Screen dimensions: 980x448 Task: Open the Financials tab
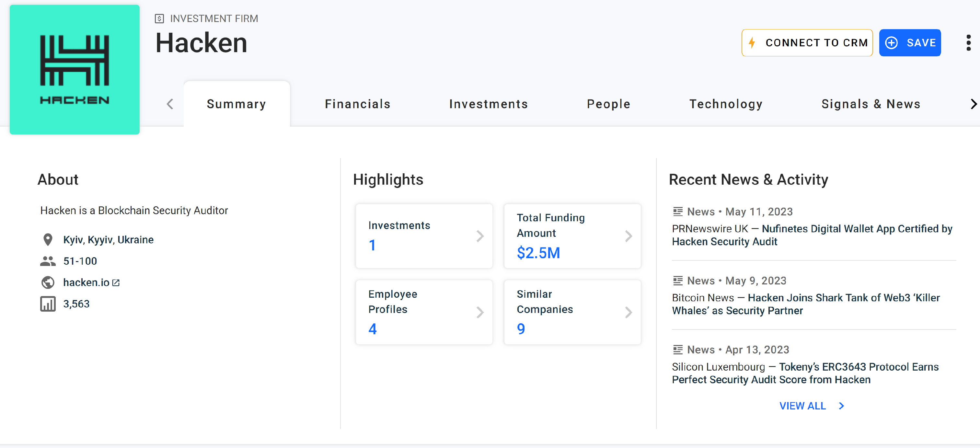pyautogui.click(x=358, y=104)
